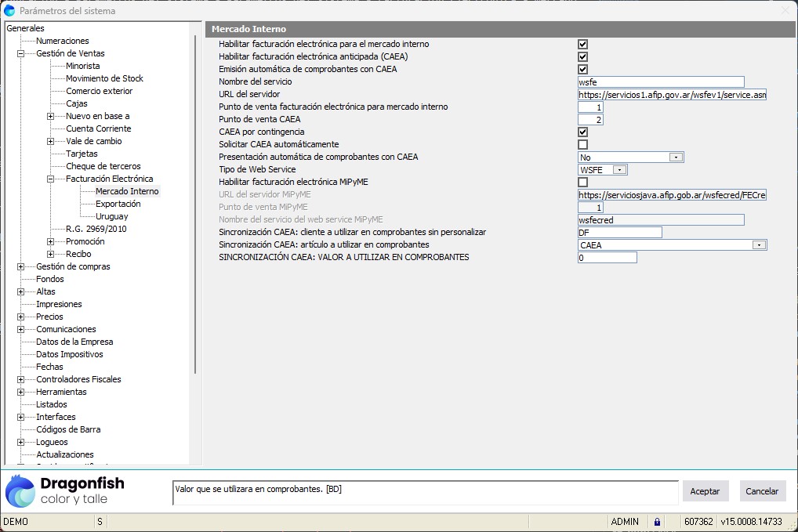This screenshot has width=798, height=532.
Task: Disable electronic invoicing for mercado interno checkbox
Action: click(582, 45)
